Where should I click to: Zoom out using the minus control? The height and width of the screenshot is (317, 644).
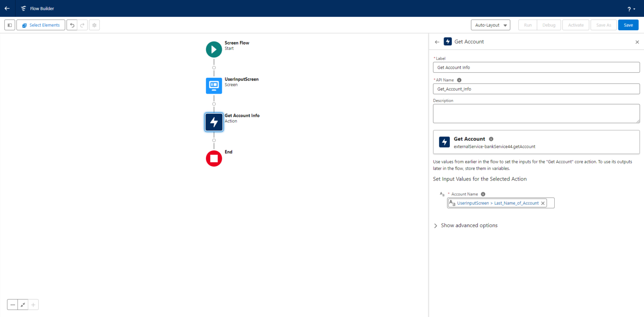coord(12,304)
